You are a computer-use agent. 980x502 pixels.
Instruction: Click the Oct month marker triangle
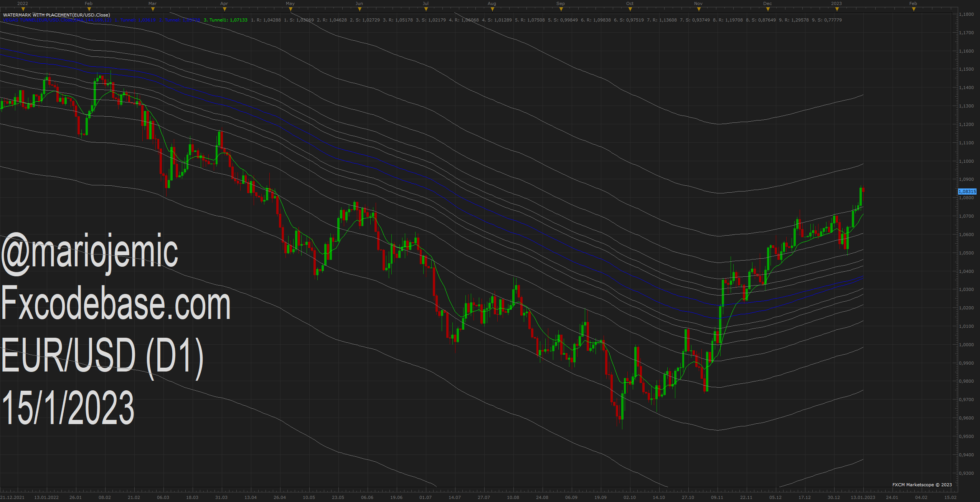click(x=630, y=9)
